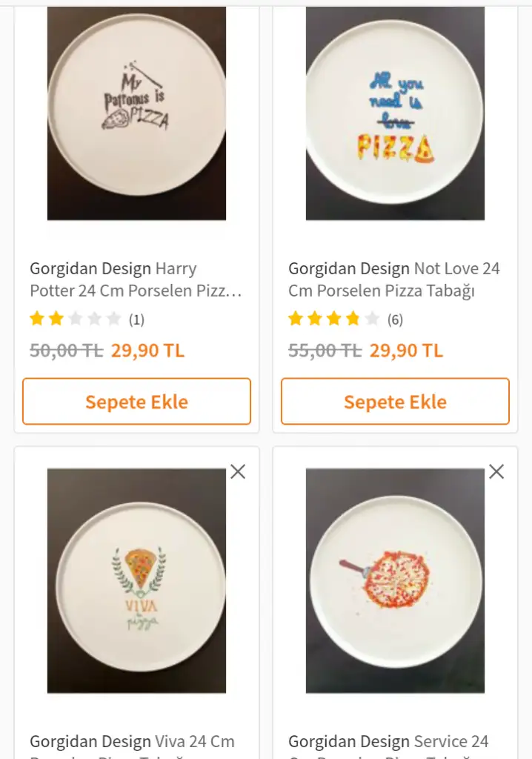The width and height of the screenshot is (532, 759).
Task: Add Not Love pizza plate to cart
Action: pos(395,402)
